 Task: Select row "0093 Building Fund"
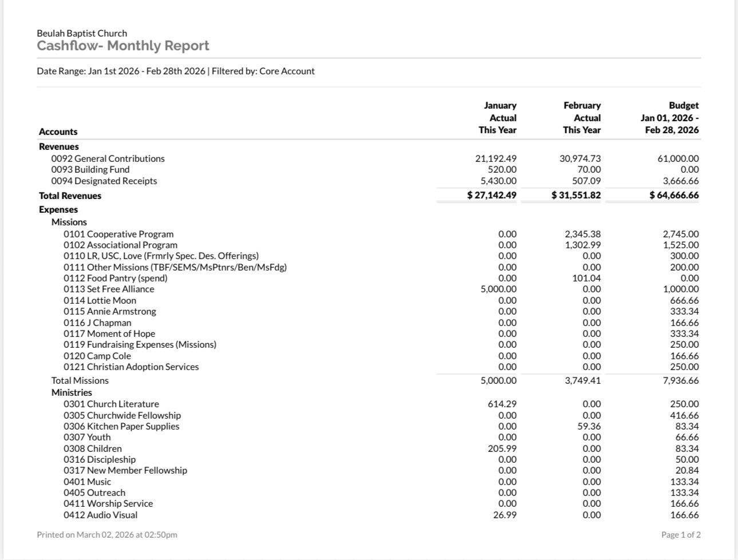point(369,169)
